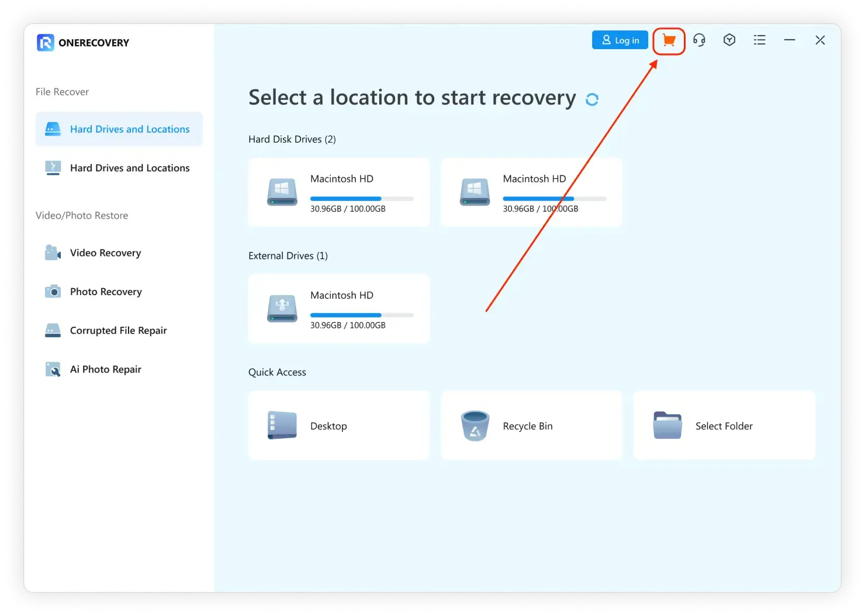
Task: Open the shopping cart purchase icon
Action: [x=669, y=40]
